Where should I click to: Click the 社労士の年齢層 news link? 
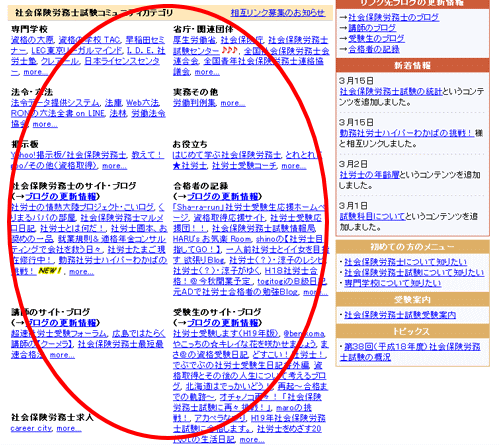tap(369, 175)
